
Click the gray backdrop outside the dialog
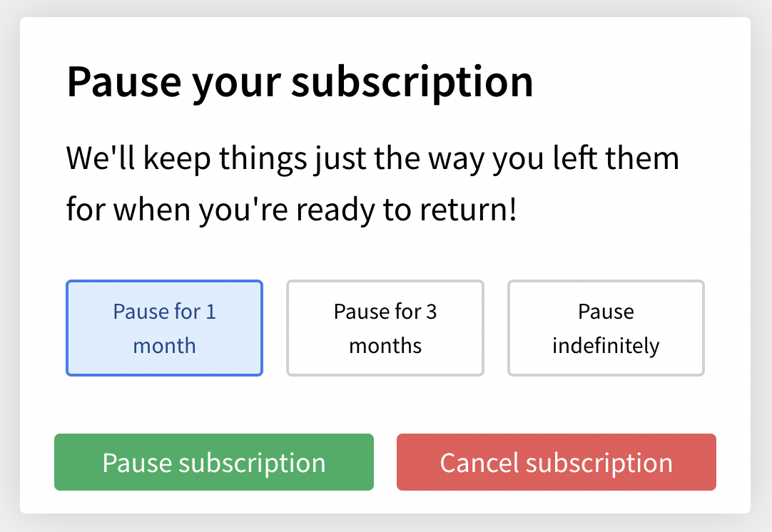9,285
